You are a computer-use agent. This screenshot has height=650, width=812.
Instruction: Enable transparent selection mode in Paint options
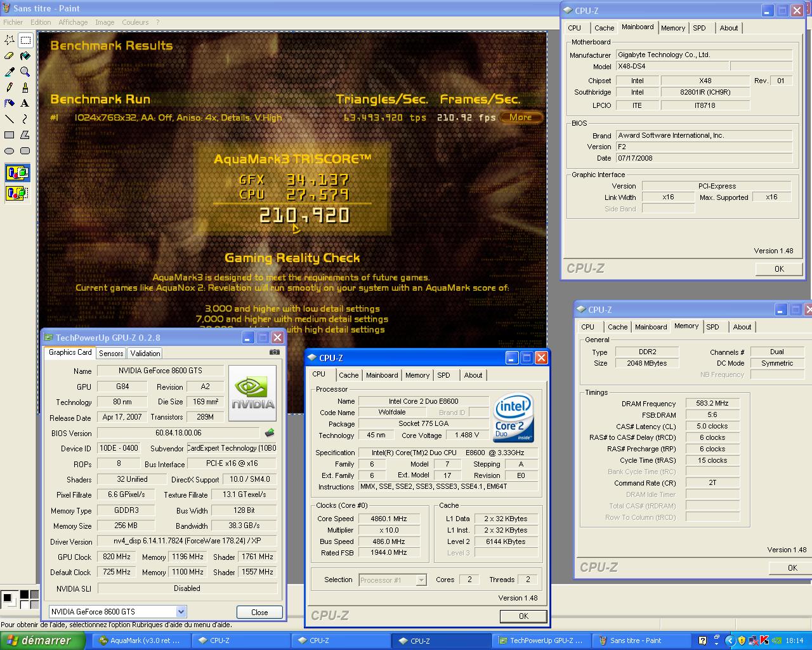[x=17, y=192]
